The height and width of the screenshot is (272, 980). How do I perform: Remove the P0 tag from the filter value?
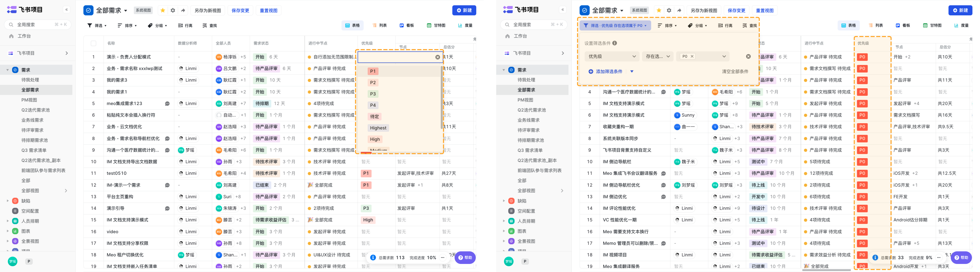point(692,56)
